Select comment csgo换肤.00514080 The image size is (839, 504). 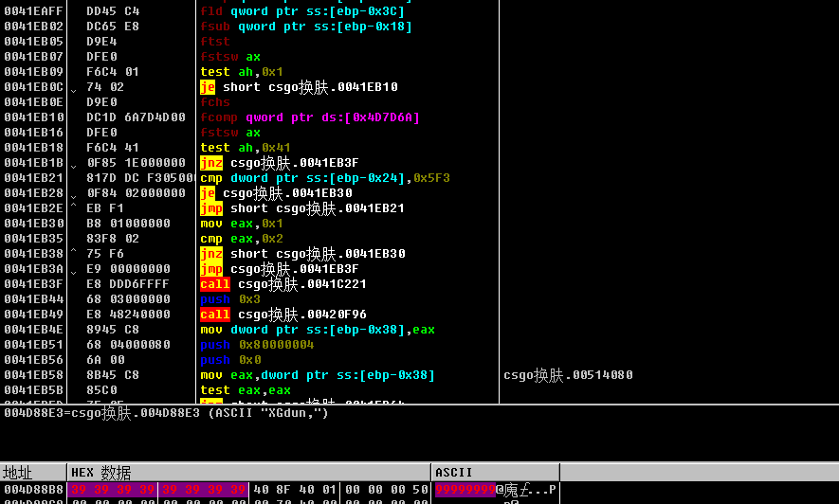tap(568, 375)
